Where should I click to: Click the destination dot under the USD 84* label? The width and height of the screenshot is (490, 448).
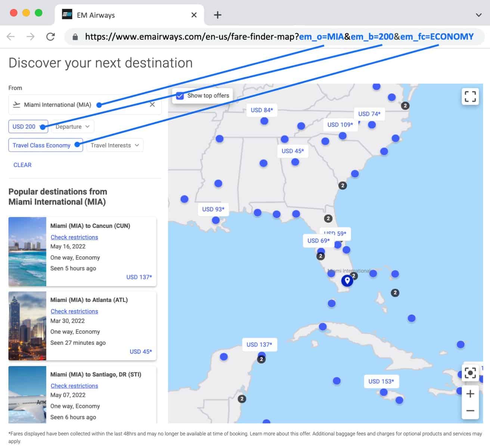[x=264, y=121]
